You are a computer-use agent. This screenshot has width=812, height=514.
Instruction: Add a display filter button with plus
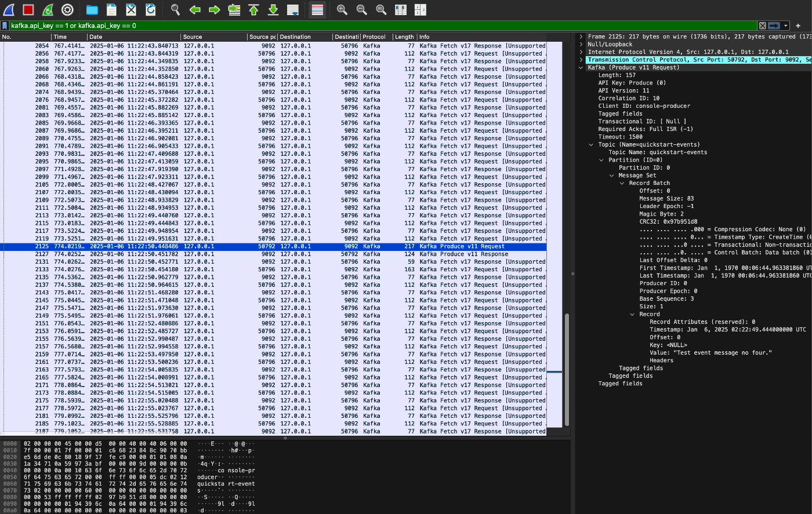(798, 25)
